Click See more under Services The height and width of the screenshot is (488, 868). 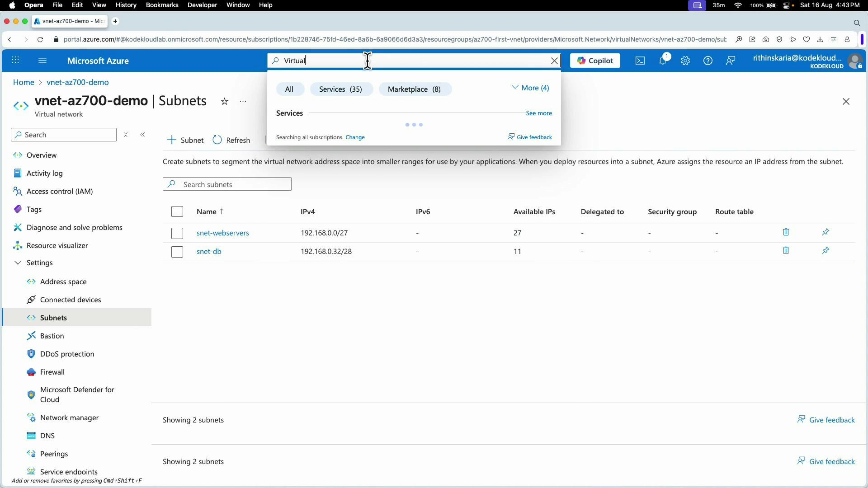pyautogui.click(x=538, y=113)
